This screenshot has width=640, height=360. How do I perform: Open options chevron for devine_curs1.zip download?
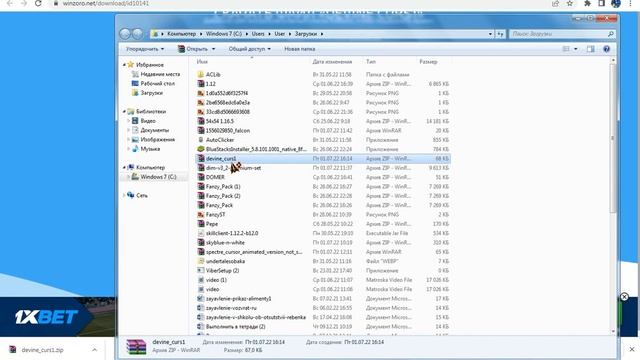click(94, 350)
